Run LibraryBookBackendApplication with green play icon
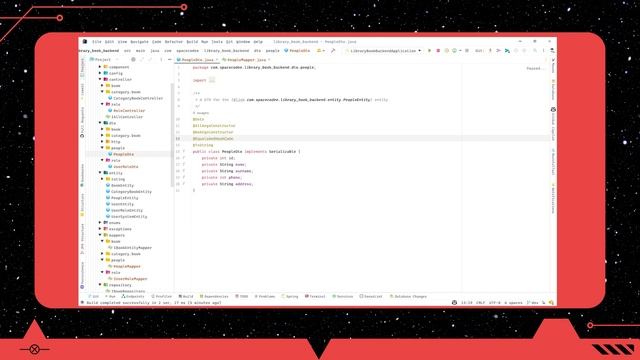 [x=429, y=51]
